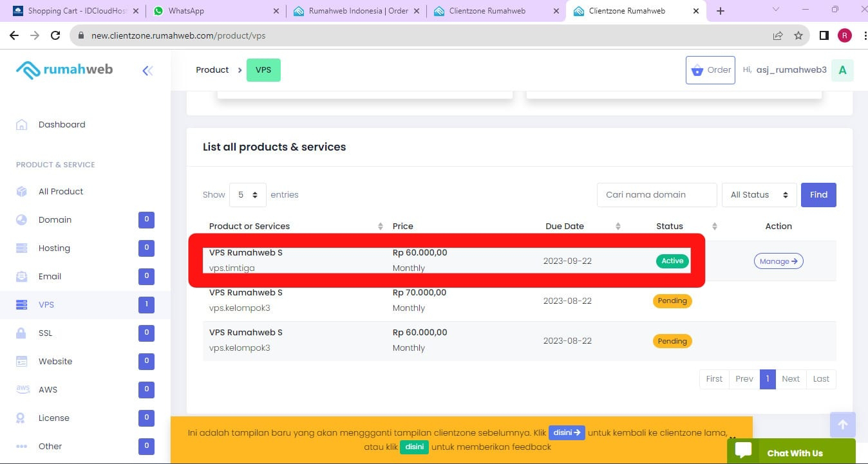The width and height of the screenshot is (868, 464).
Task: Toggle browser side panel icon
Action: pos(824,35)
